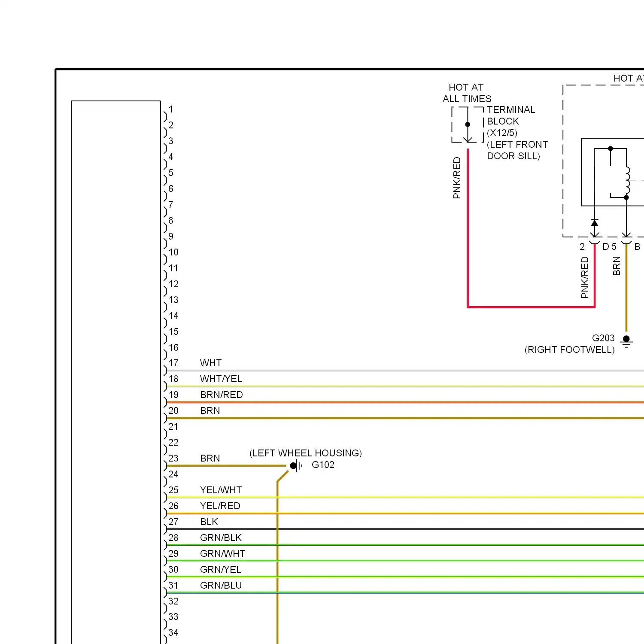644x644 pixels.
Task: Click the G203 label text
Action: point(603,338)
